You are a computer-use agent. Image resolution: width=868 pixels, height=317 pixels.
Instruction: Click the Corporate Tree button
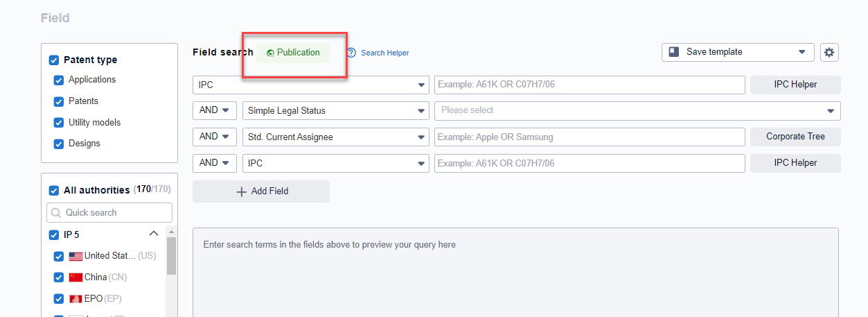pyautogui.click(x=795, y=137)
